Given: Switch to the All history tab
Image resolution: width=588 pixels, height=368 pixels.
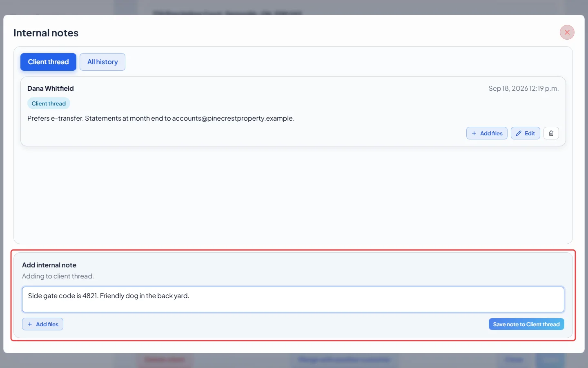Looking at the screenshot, I should 102,62.
